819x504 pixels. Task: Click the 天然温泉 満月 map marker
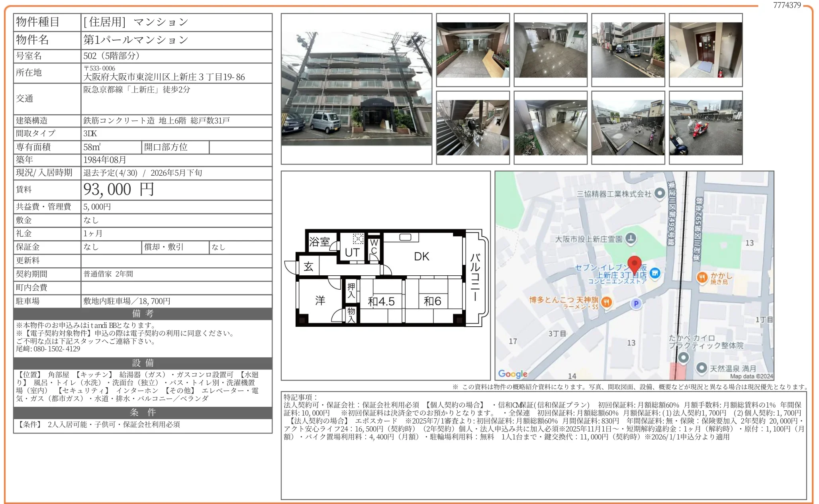pos(701,368)
